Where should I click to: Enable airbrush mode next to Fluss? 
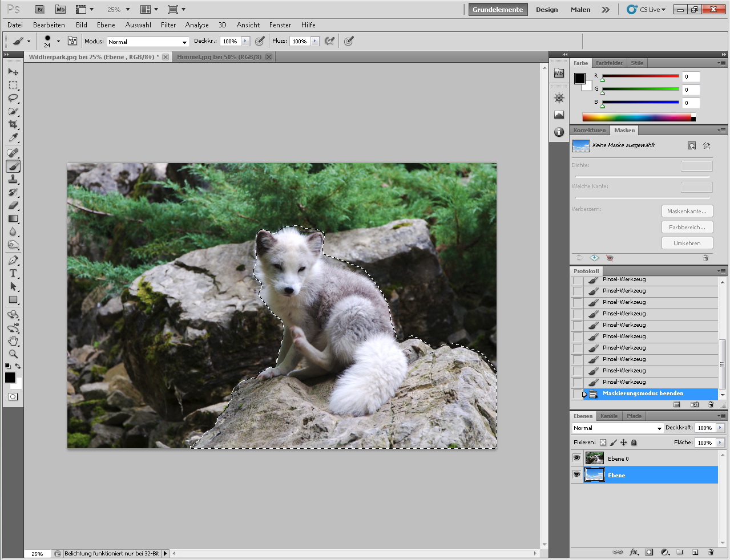[329, 41]
